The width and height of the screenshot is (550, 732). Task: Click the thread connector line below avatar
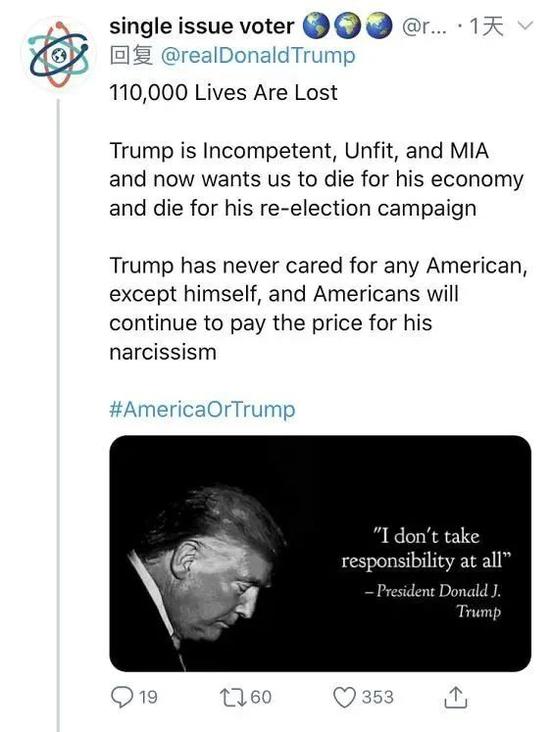point(58,415)
